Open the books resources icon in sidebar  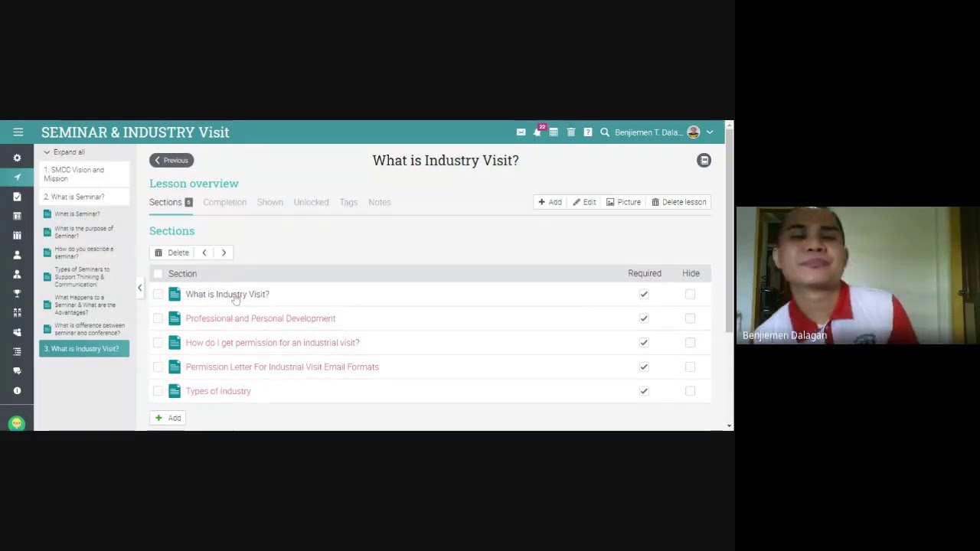coord(17,236)
